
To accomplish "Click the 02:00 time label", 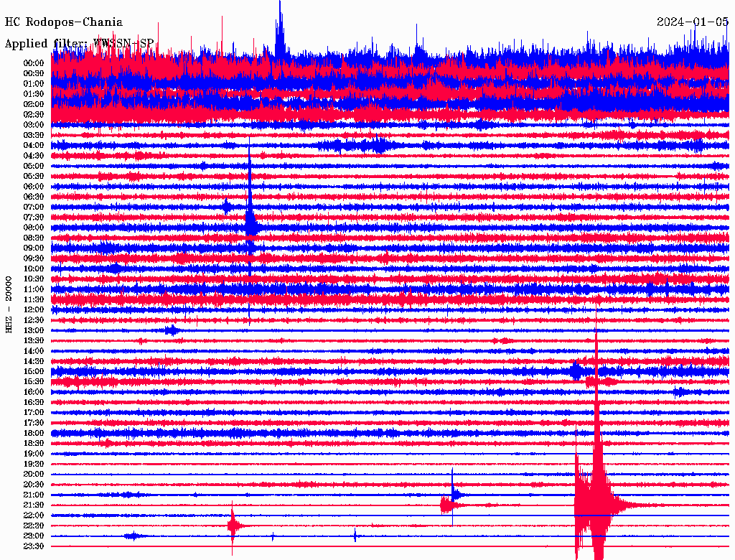I will point(34,105).
